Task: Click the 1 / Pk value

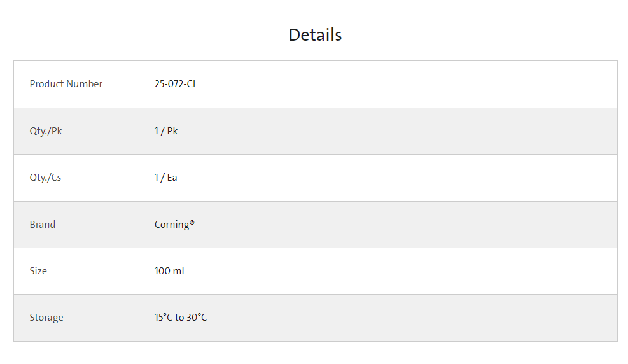Action: pyautogui.click(x=166, y=131)
